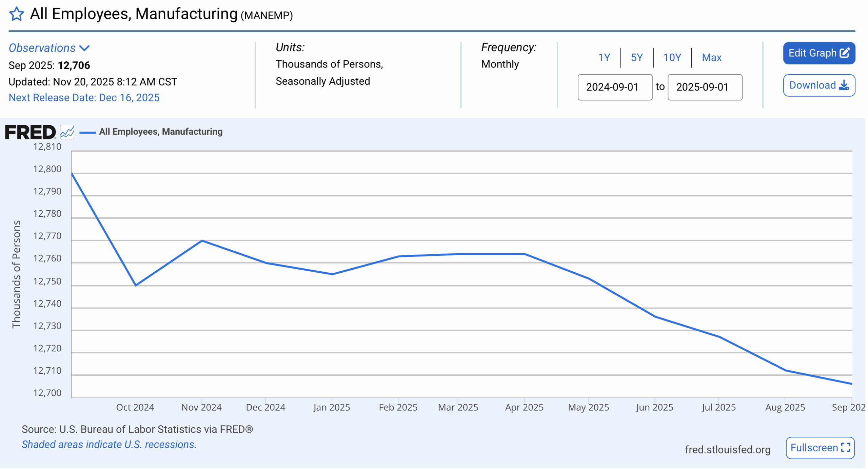Open the Observations menu
This screenshot has height=469, width=868.
(42, 48)
